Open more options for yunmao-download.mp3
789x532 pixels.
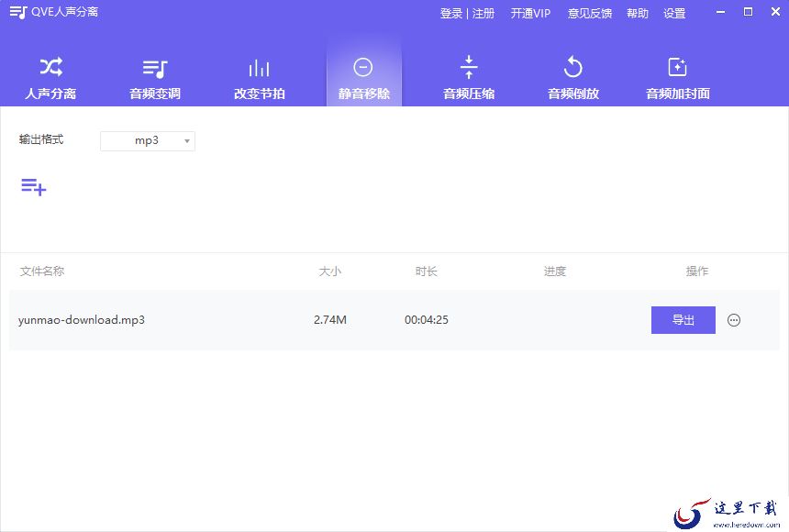tap(734, 320)
